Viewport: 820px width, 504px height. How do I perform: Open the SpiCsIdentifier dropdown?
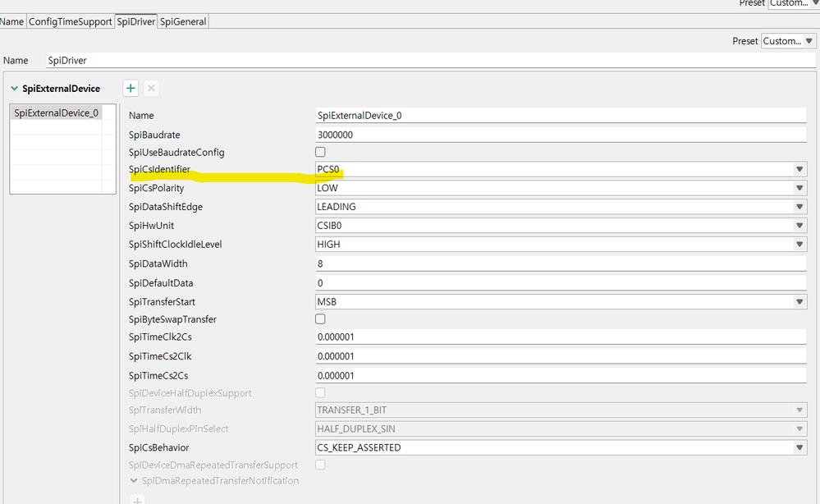click(x=799, y=170)
